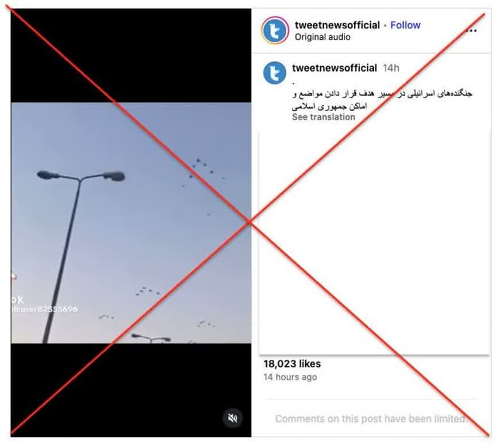Open the Original audio link
Viewport: 499px width, 448px height.
tap(323, 37)
